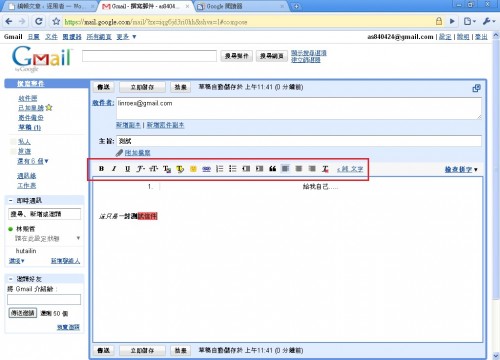The height and width of the screenshot is (360, 500).
Task: Apply blockquote formatting to text
Action: (273, 169)
